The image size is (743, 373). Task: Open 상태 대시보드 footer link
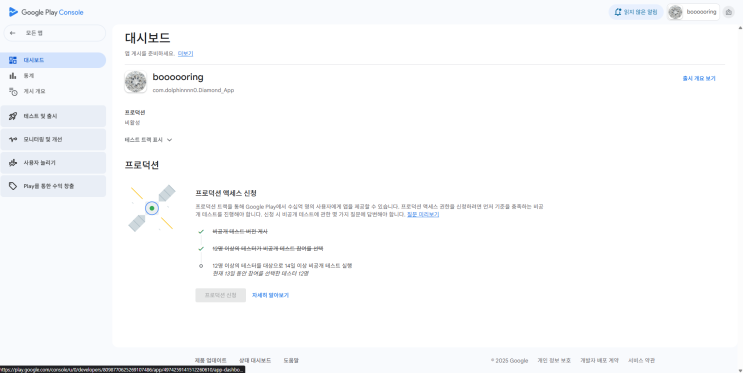tap(255, 360)
